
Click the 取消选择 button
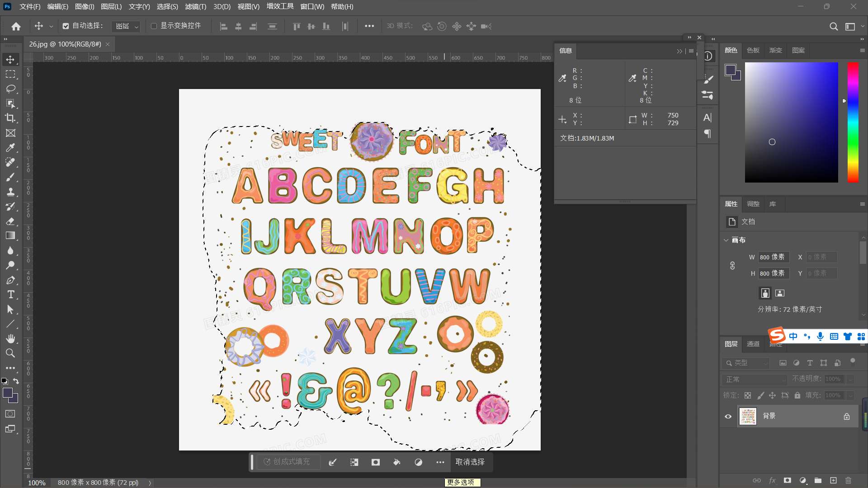470,462
